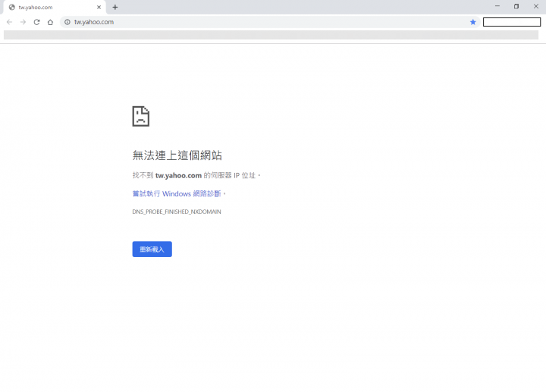Click the globe favicon on the tab
This screenshot has width=546, height=392.
pyautogui.click(x=12, y=7)
